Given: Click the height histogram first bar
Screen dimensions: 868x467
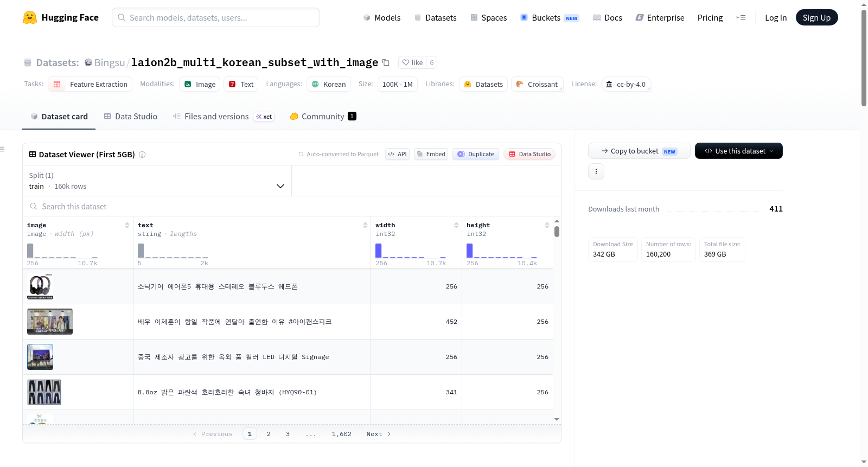Looking at the screenshot, I should tap(470, 250).
